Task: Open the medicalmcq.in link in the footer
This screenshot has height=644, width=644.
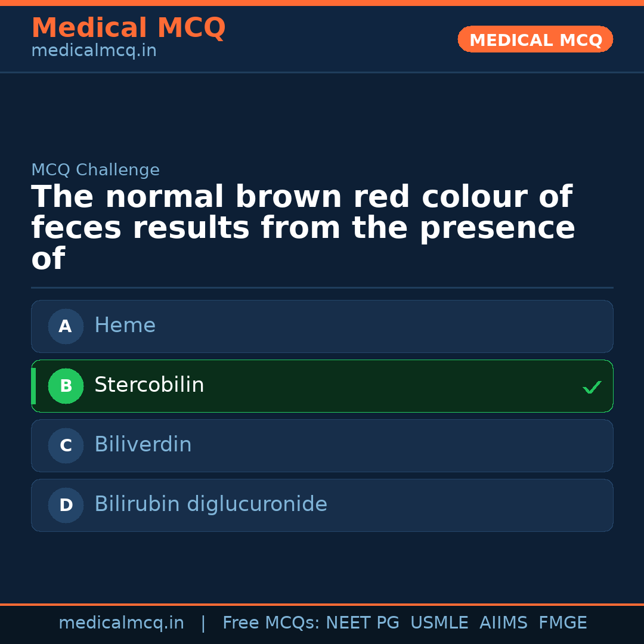Action: click(121, 623)
